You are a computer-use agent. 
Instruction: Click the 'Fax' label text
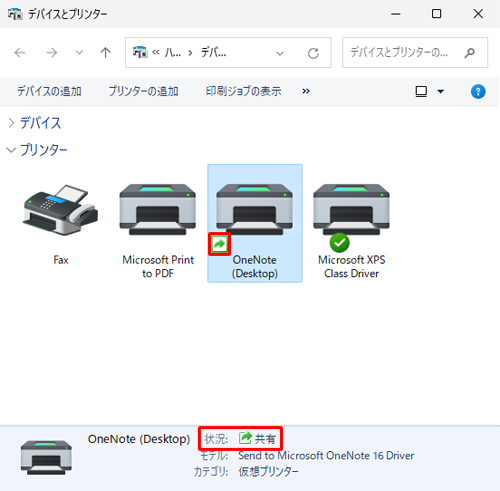click(61, 260)
